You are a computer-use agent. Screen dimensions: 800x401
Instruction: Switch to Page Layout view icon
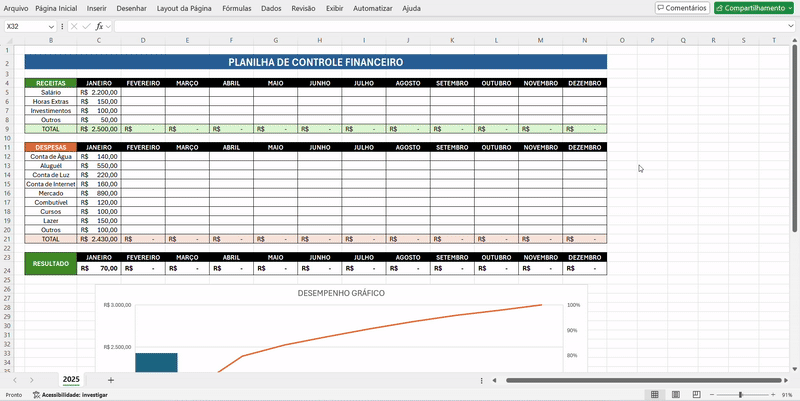(678, 395)
